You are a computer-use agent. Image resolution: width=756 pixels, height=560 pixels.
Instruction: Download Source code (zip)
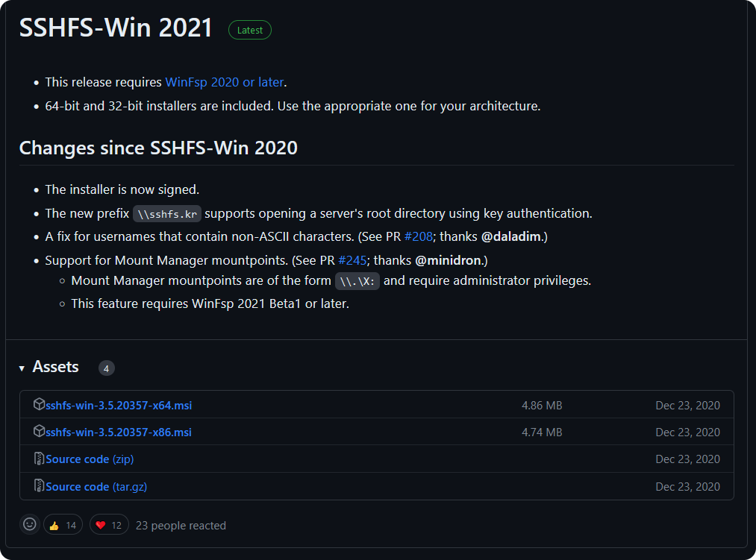(x=90, y=459)
